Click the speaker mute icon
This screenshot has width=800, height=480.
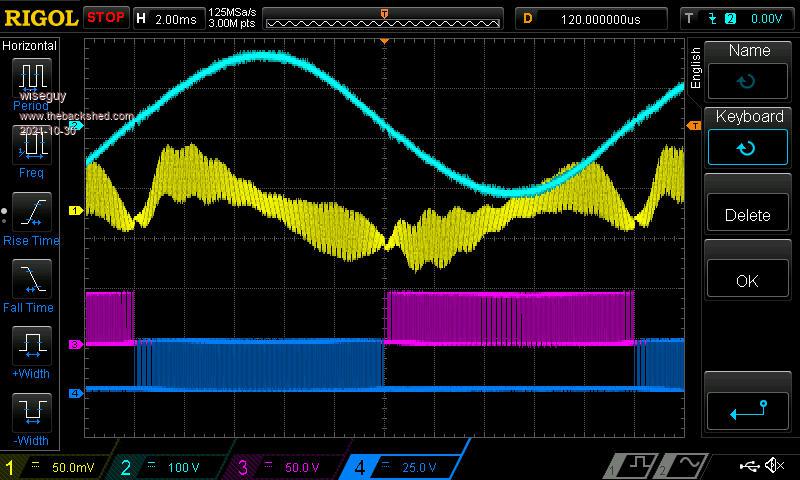(x=773, y=466)
